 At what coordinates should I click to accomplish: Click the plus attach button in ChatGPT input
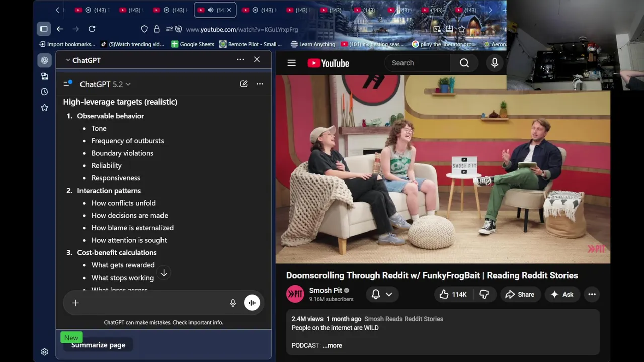[75, 303]
